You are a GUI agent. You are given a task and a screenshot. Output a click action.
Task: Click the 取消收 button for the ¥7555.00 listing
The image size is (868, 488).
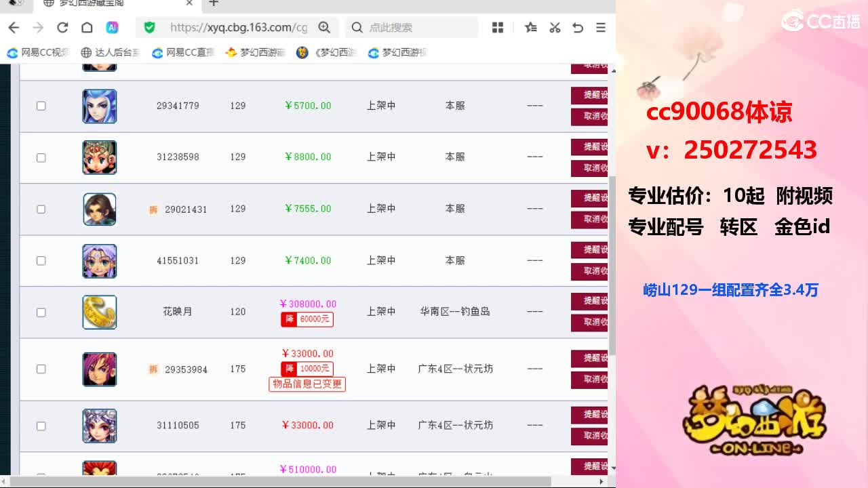point(589,219)
